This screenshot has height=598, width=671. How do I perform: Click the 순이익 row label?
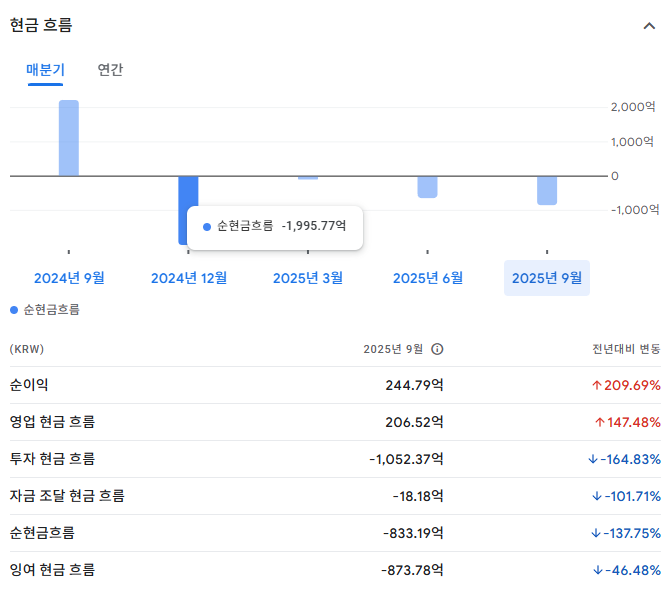coord(29,385)
